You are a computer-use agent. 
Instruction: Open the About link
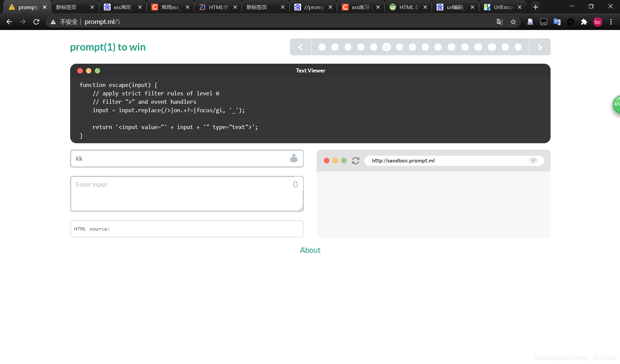[310, 250]
